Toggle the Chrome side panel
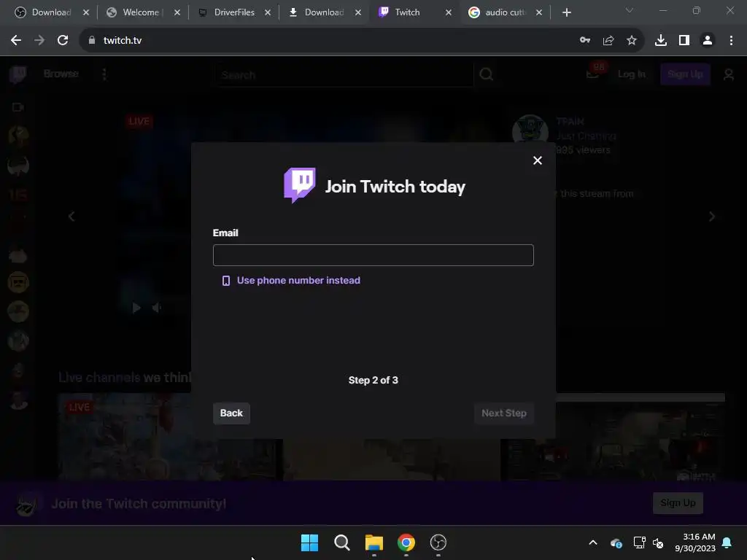 tap(684, 41)
